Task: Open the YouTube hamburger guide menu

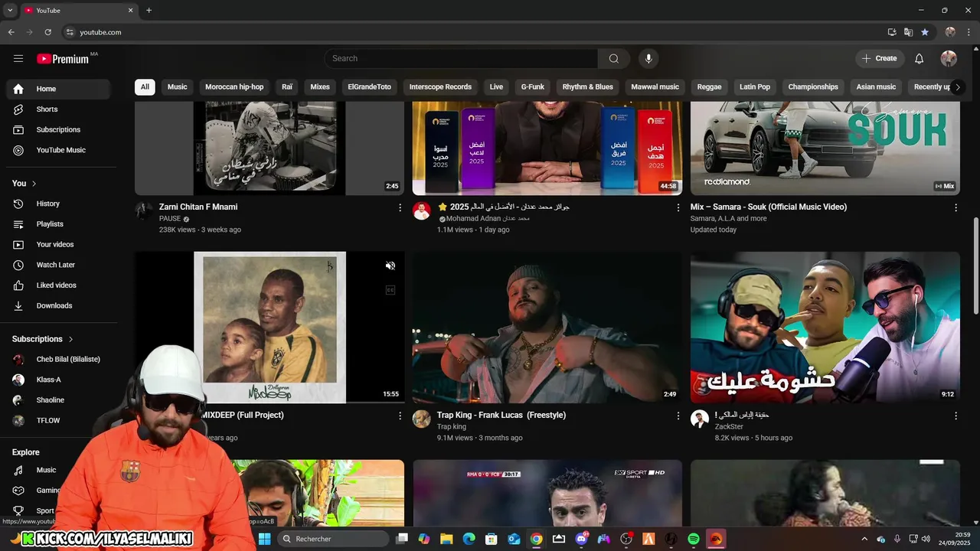Action: pyautogui.click(x=18, y=58)
